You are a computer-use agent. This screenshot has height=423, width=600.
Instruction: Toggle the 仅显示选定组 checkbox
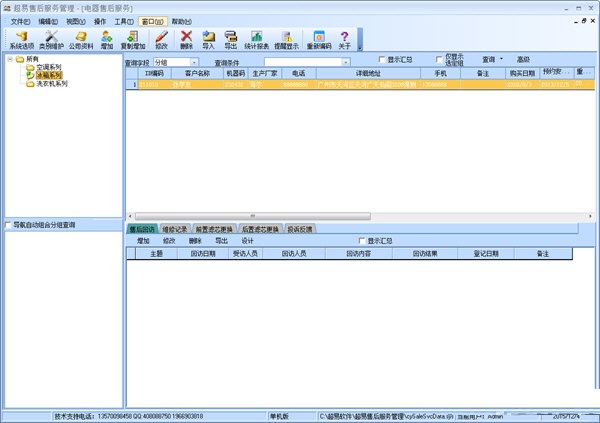click(x=438, y=60)
